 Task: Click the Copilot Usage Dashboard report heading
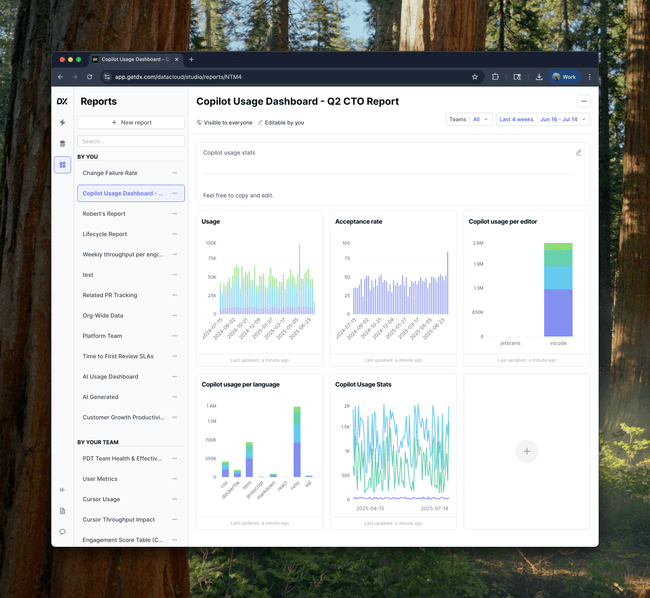pos(298,102)
